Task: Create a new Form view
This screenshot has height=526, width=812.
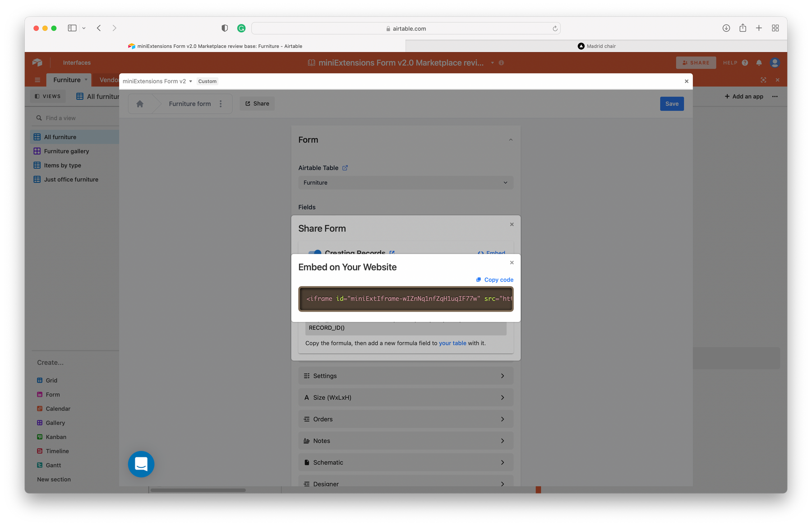Action: click(x=48, y=395)
